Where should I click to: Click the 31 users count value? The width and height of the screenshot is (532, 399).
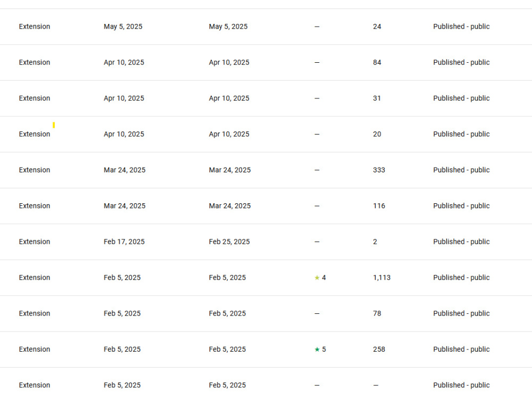[x=377, y=98]
